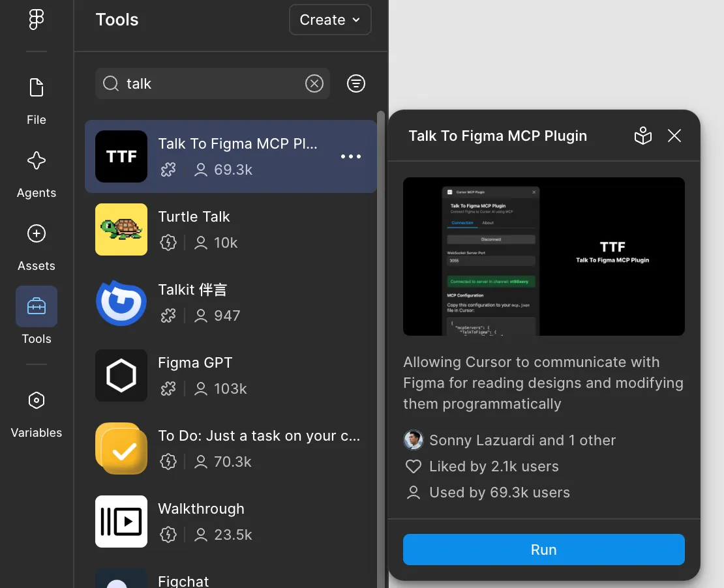Select the Talkit 伴言 result
724x588 pixels.
[231, 302]
